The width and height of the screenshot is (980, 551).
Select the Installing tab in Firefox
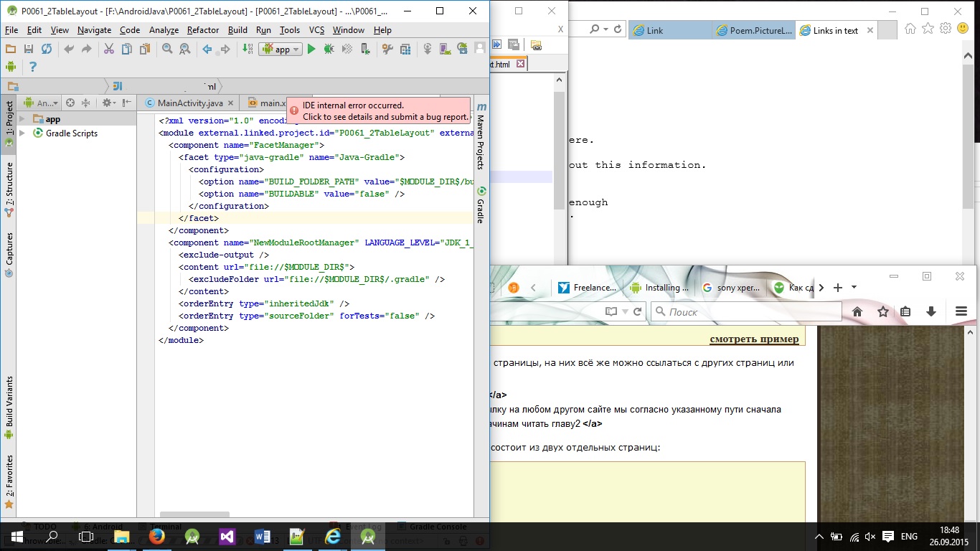659,287
